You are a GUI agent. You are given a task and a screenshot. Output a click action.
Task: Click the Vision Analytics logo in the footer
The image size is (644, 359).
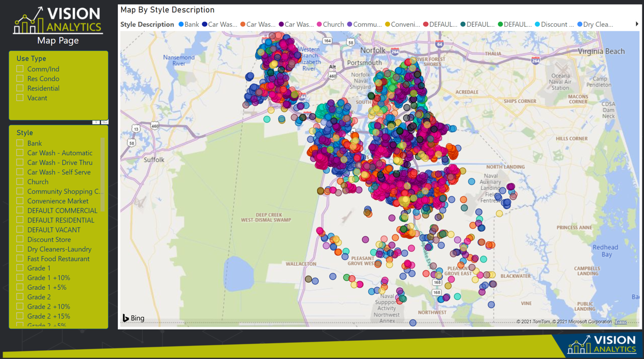(x=602, y=344)
